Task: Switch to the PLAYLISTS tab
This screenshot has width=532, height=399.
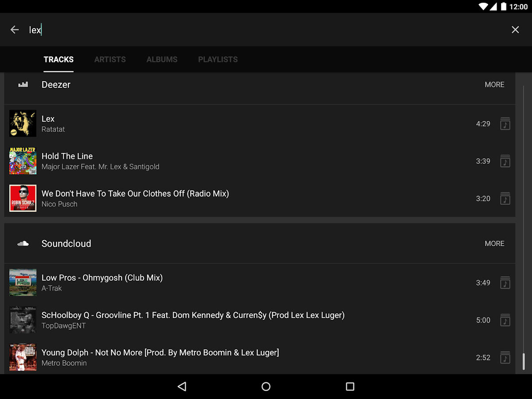Action: (x=218, y=59)
